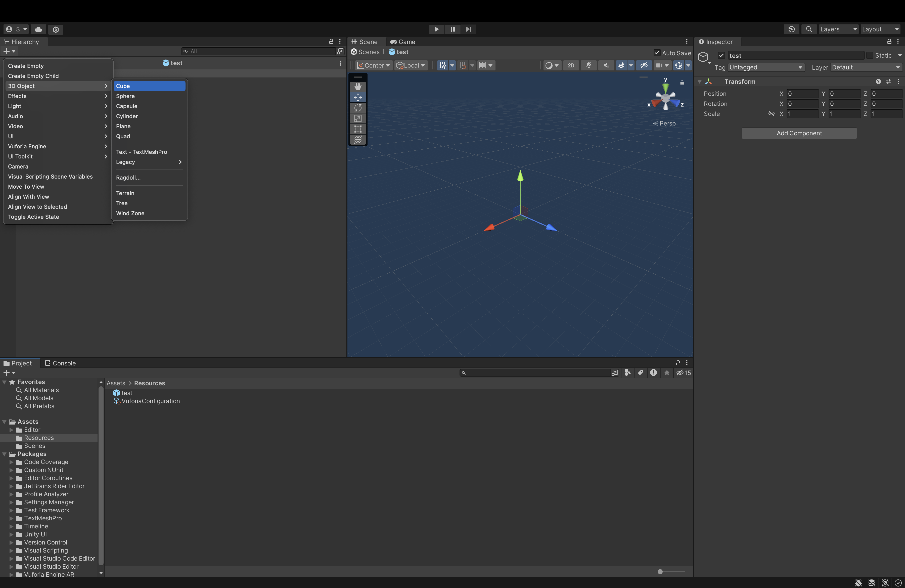This screenshot has width=905, height=588.
Task: Enable the Static checkbox in Inspector
Action: tap(870, 56)
